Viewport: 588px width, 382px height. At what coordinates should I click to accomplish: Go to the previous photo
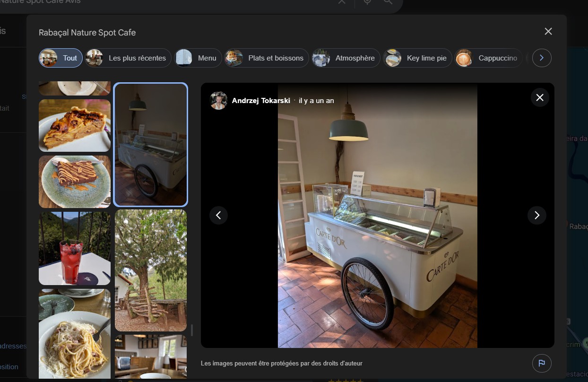(218, 215)
